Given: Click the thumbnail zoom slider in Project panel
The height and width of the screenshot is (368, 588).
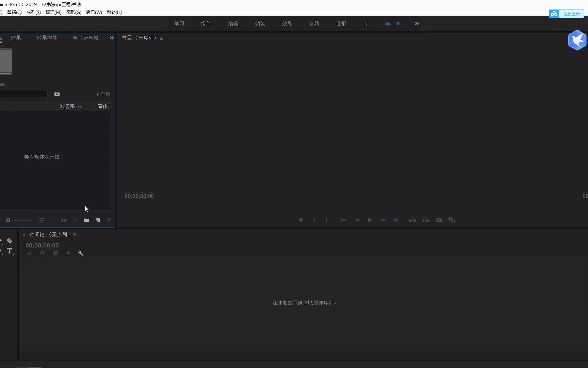Looking at the screenshot, I should pos(19,220).
